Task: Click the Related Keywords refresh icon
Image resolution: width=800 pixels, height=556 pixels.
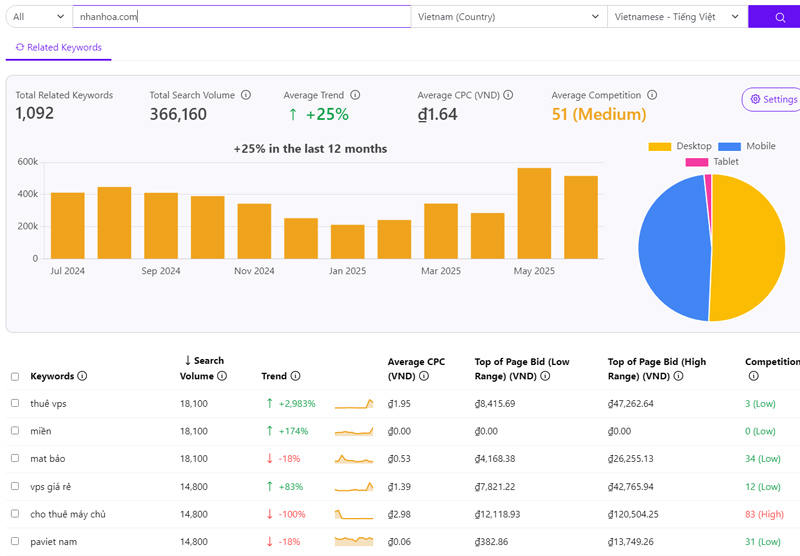Action: (x=20, y=47)
